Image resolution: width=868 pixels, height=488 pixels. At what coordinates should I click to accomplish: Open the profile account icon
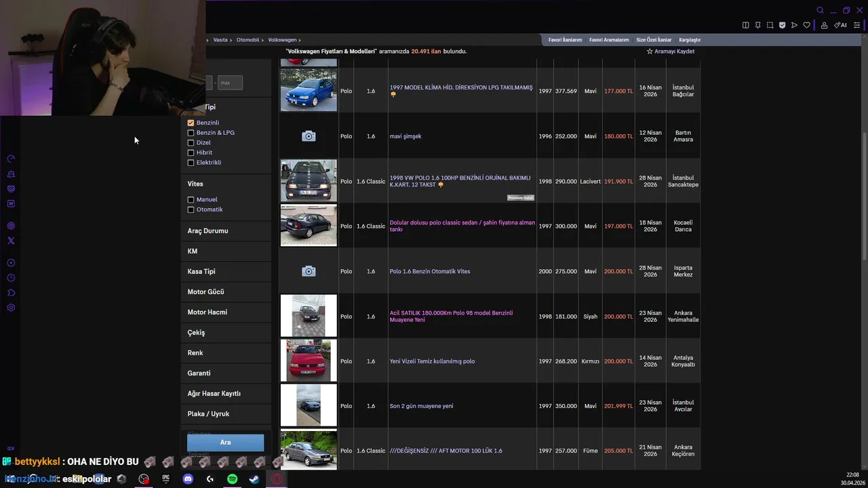(824, 25)
